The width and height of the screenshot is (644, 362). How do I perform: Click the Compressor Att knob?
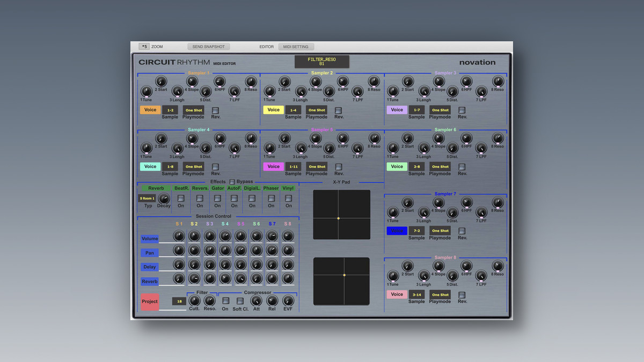(x=257, y=300)
